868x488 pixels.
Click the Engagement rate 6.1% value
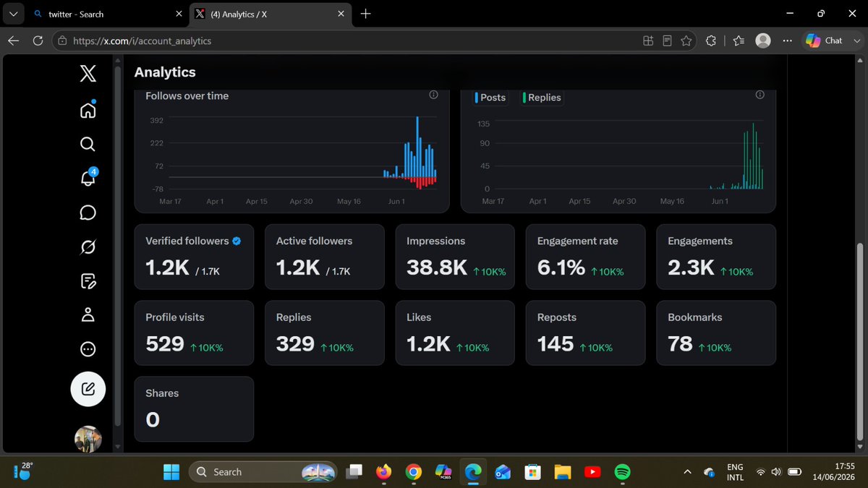click(561, 267)
